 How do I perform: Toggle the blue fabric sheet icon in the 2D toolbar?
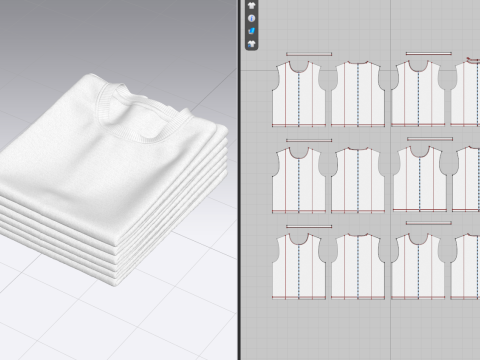tap(252, 31)
